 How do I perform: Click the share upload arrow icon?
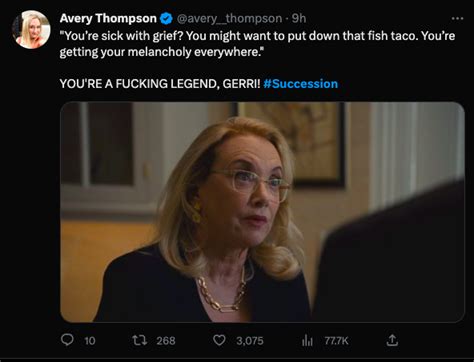click(392, 340)
